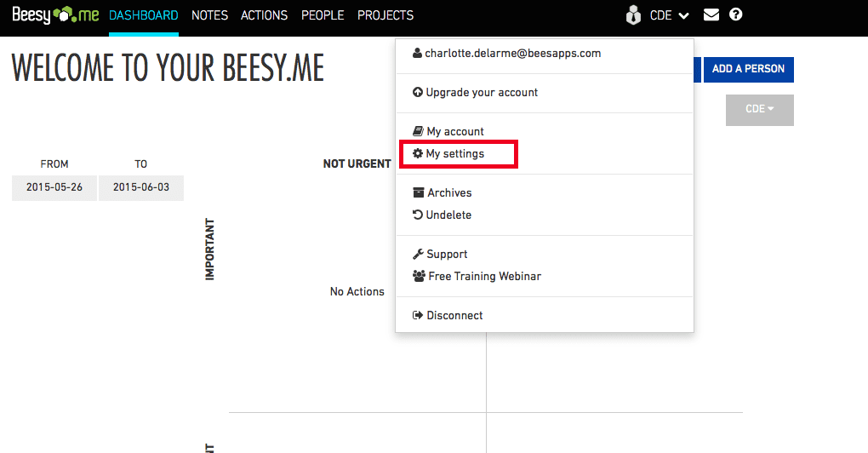Click the FROM date field 2015-05-26
Image resolution: width=868 pixels, height=453 pixels.
tap(54, 187)
